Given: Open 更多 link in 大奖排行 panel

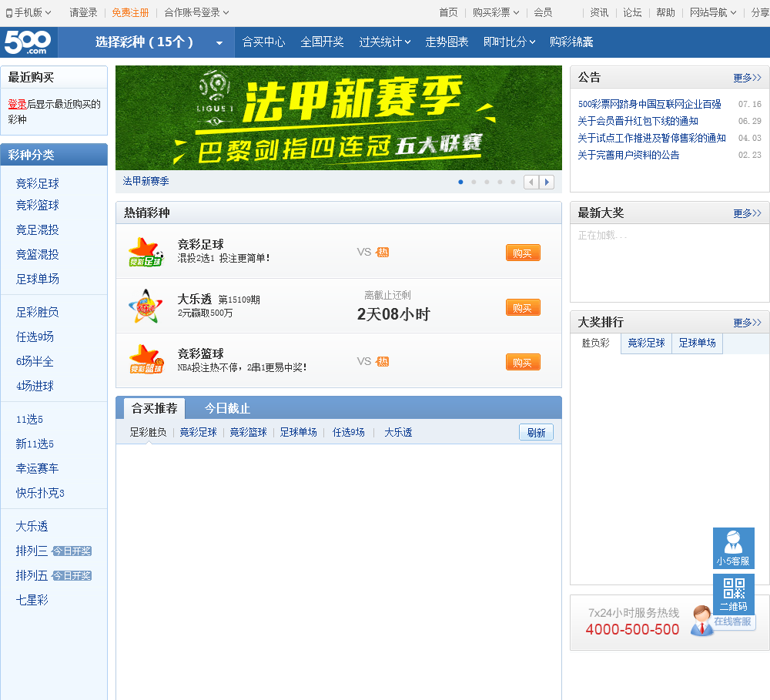Looking at the screenshot, I should 747,322.
